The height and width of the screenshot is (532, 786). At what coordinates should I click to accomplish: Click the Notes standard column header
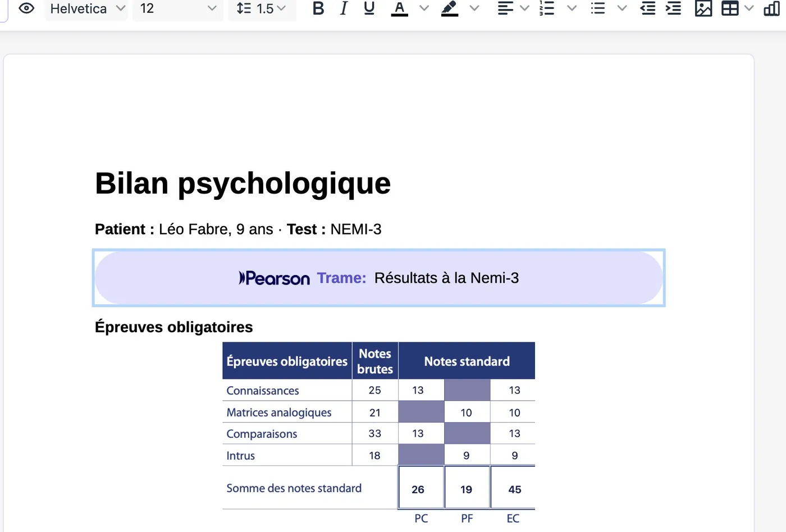467,361
